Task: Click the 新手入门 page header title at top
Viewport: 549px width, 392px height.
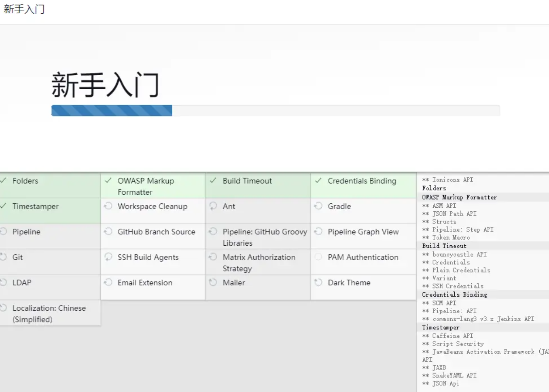Action: pos(24,9)
